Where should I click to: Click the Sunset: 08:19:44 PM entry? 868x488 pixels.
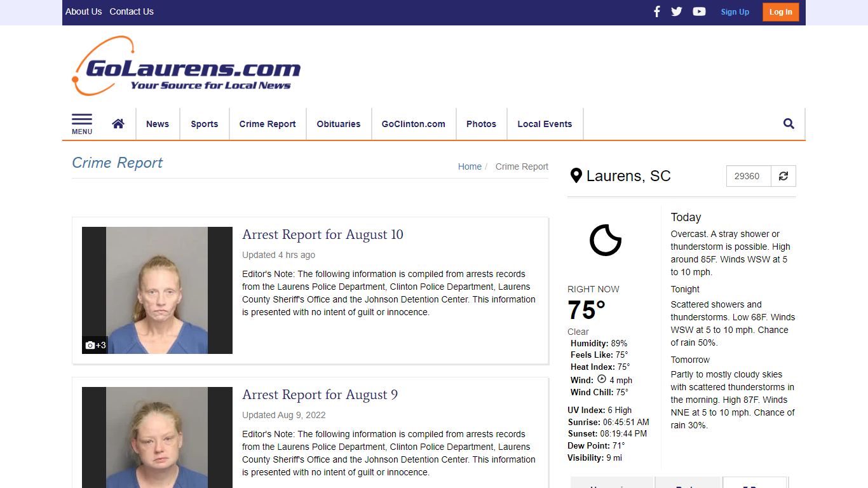point(607,433)
